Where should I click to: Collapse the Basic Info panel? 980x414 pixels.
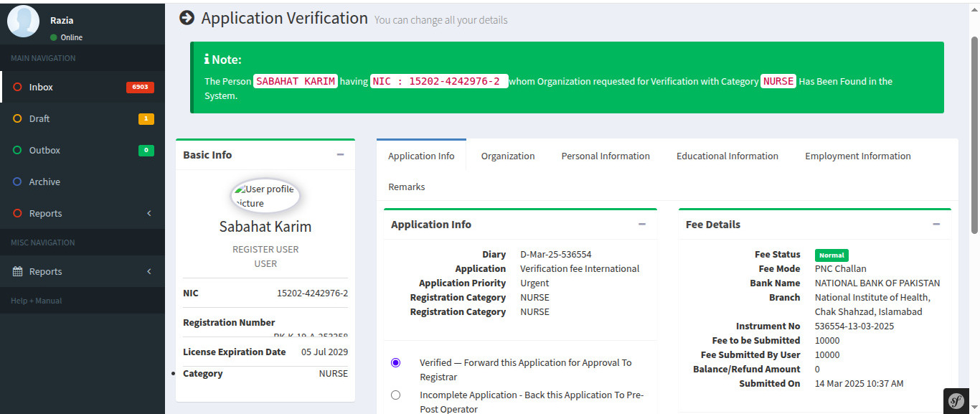click(340, 154)
